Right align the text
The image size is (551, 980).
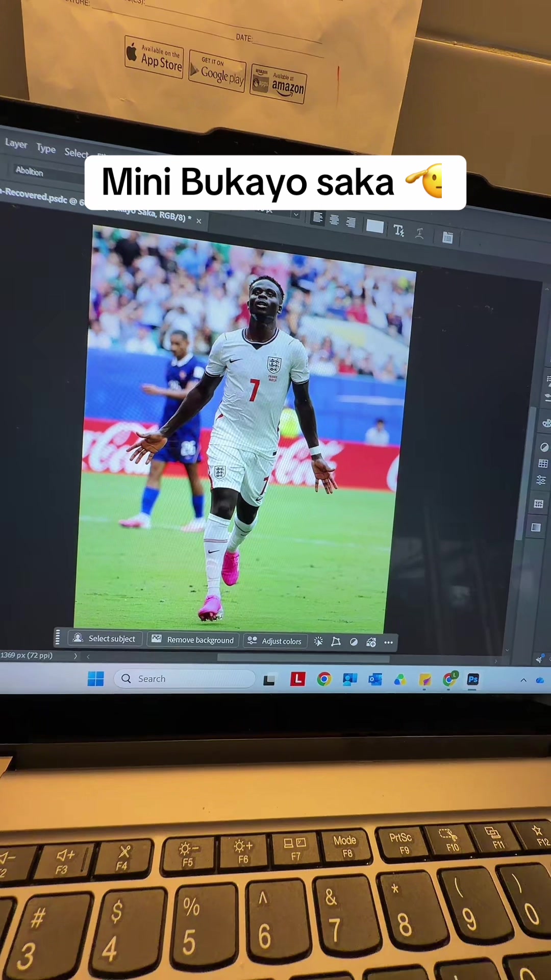[x=351, y=222]
